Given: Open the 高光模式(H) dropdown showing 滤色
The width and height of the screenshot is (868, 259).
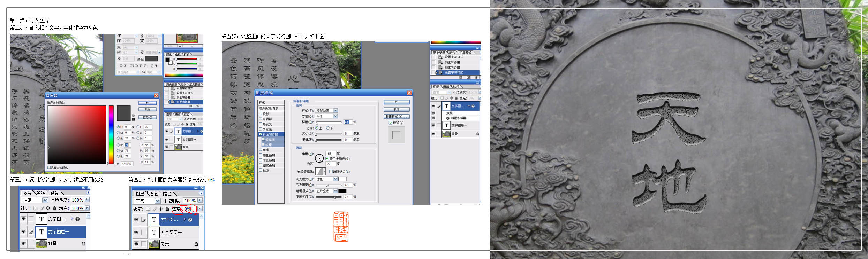Looking at the screenshot, I should click(x=327, y=179).
